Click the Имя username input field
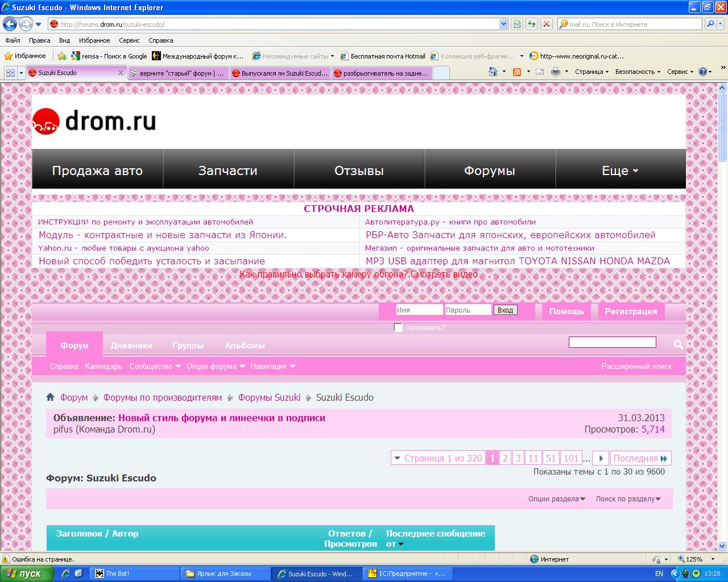This screenshot has width=728, height=582. point(419,310)
